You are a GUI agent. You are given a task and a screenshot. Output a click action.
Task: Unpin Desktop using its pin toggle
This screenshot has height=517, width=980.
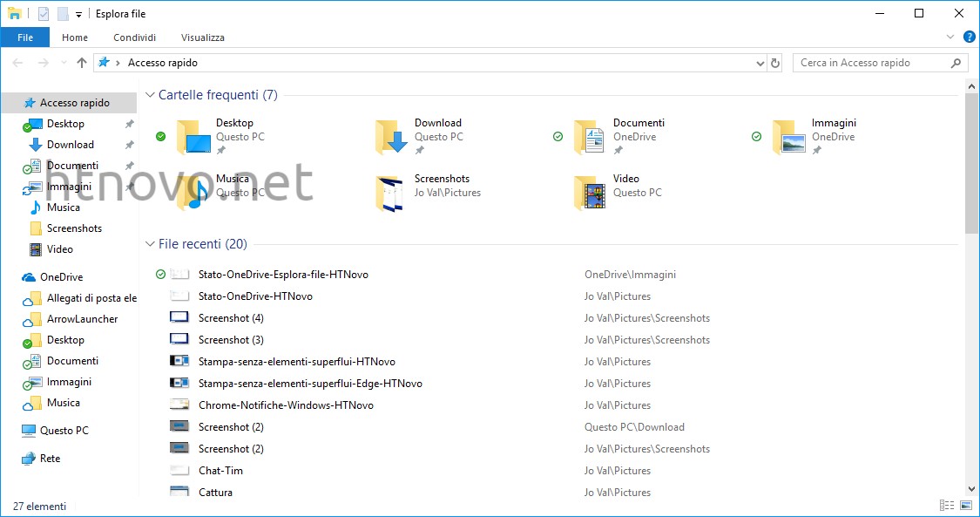[128, 123]
